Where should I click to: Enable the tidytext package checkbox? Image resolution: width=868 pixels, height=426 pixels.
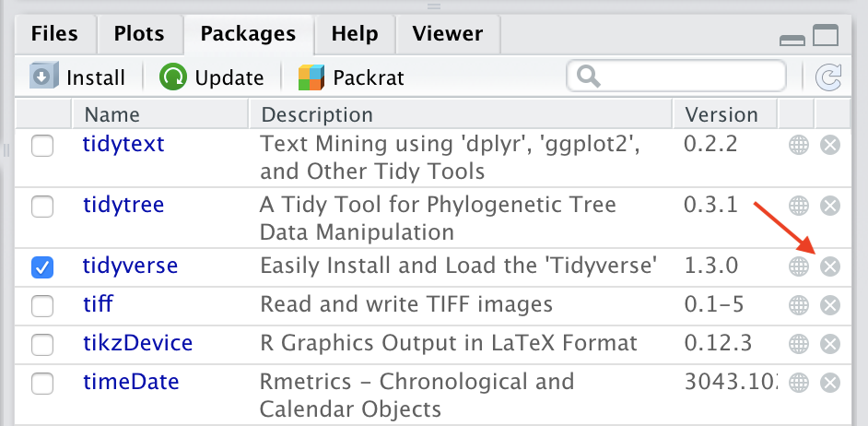click(42, 146)
